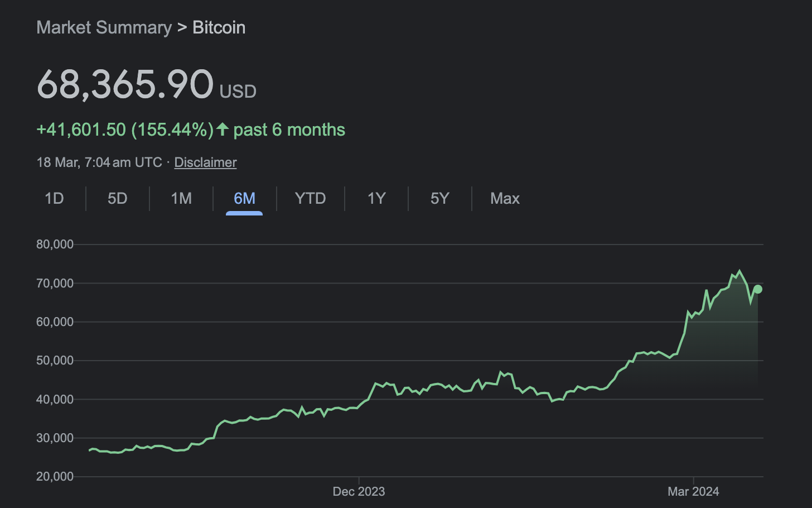Viewport: 812px width, 508px height.
Task: Select the 1M time range tab
Action: 181,199
